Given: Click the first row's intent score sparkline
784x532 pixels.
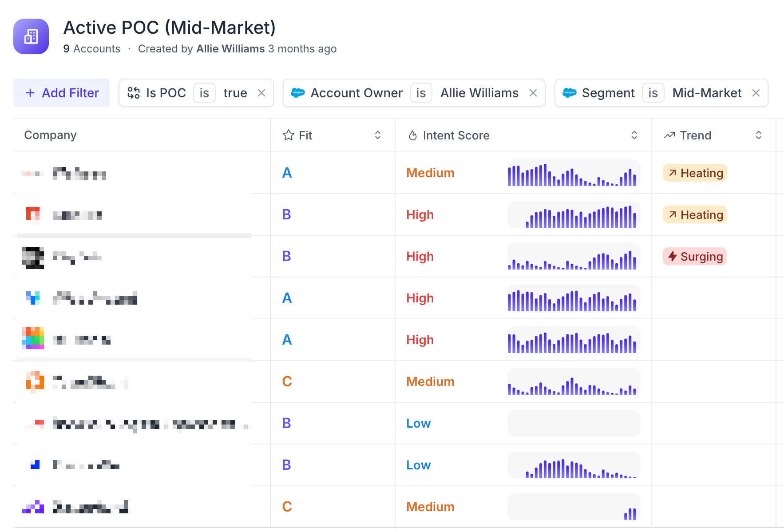Looking at the screenshot, I should (574, 173).
